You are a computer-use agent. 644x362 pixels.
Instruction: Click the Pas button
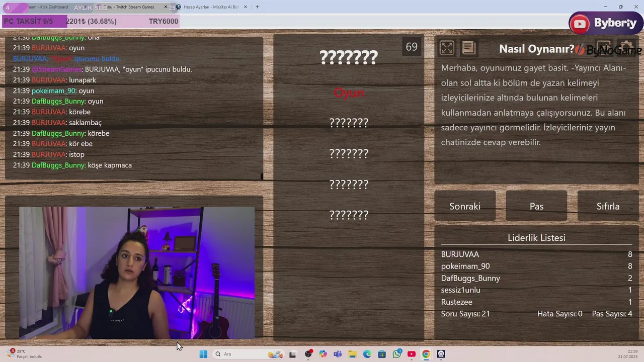click(536, 206)
